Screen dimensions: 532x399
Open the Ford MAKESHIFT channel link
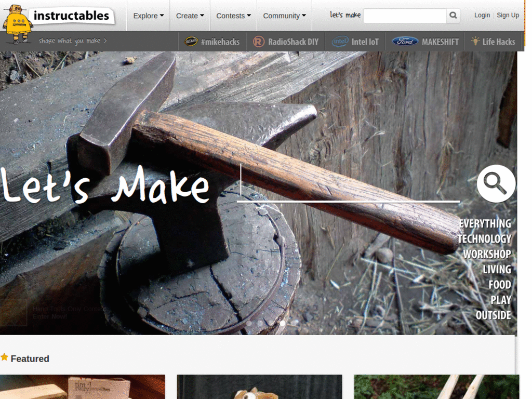coord(425,42)
